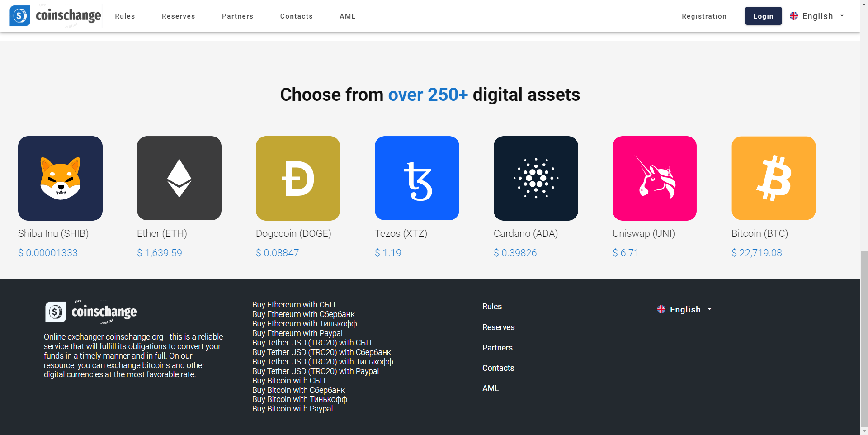Open Partners in the top navigation

tap(238, 16)
